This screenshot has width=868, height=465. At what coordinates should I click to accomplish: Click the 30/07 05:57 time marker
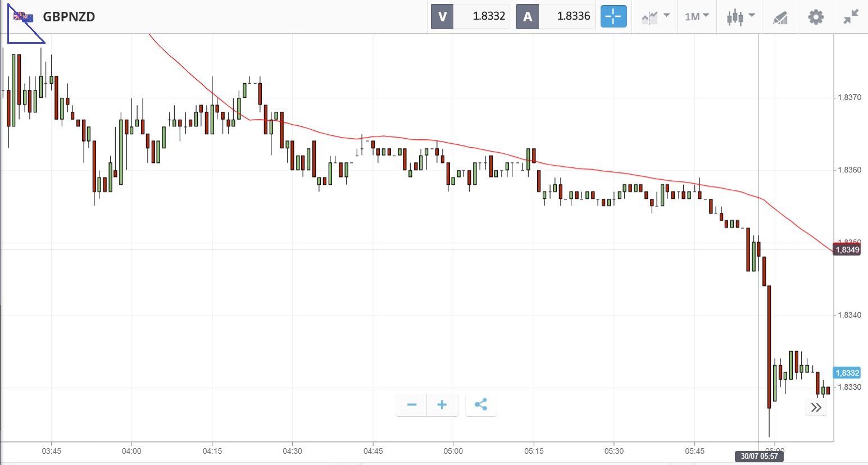tap(759, 456)
